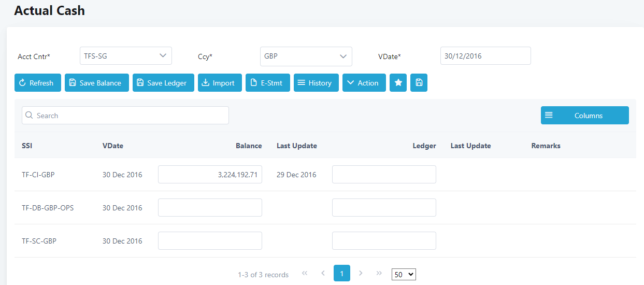644x285 pixels.
Task: Click the VDate input field
Action: coord(485,56)
